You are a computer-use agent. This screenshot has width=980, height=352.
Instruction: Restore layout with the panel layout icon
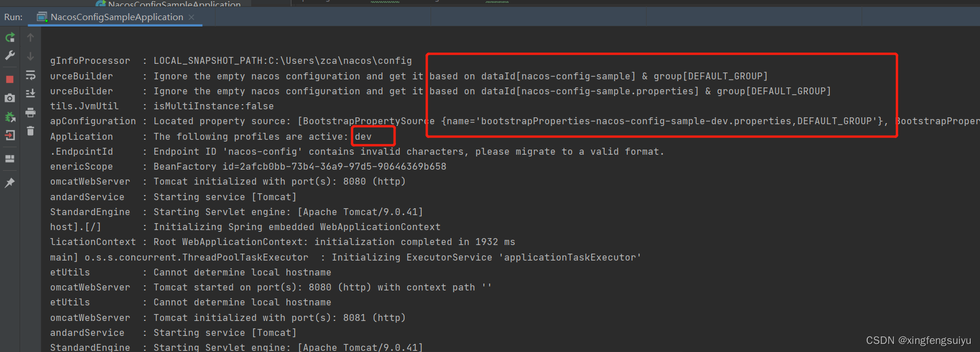10,159
